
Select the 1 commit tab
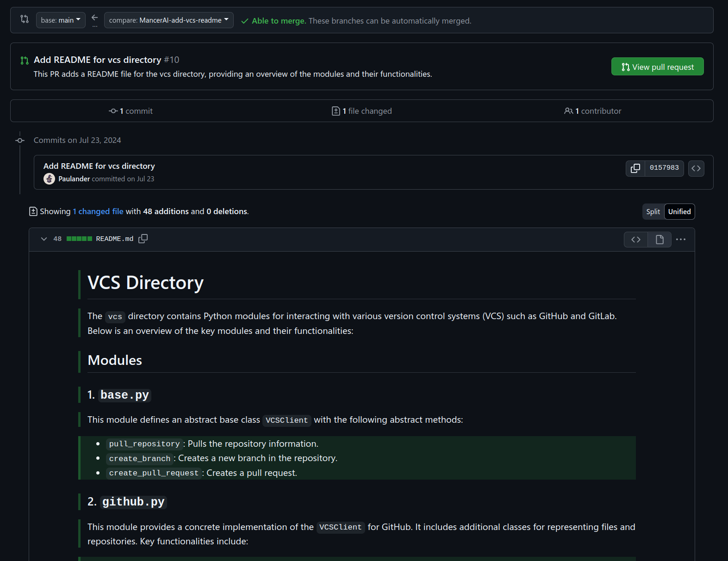(x=131, y=111)
